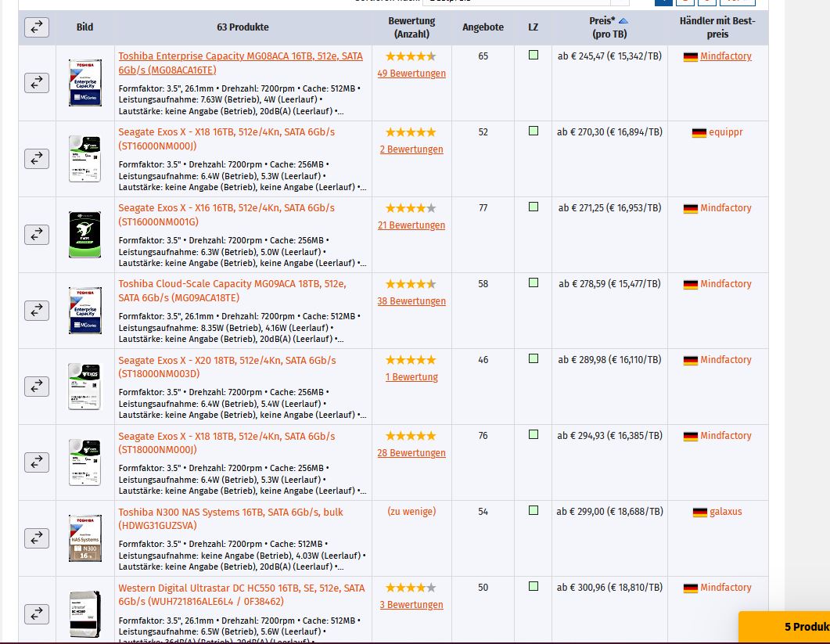Viewport: 830px width, 644px height.
Task: Open Toshiba N300 16TB product image
Action: point(84,538)
